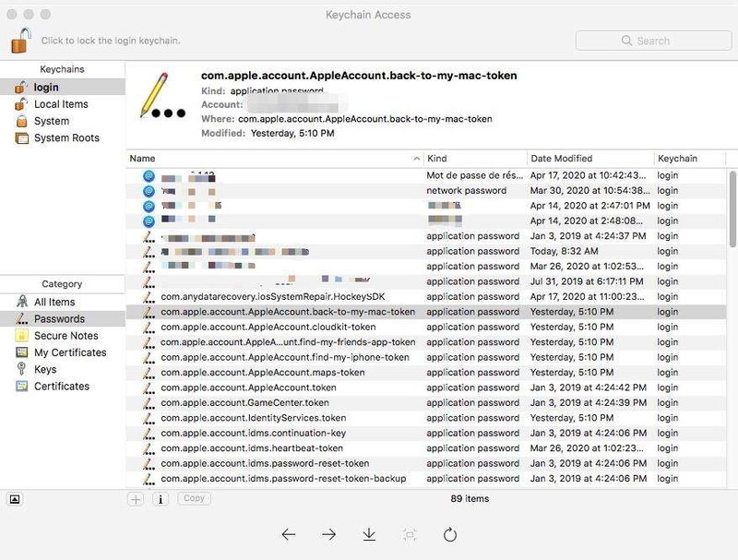Select the Passwords category
Viewport: 738px width, 560px height.
click(x=63, y=318)
